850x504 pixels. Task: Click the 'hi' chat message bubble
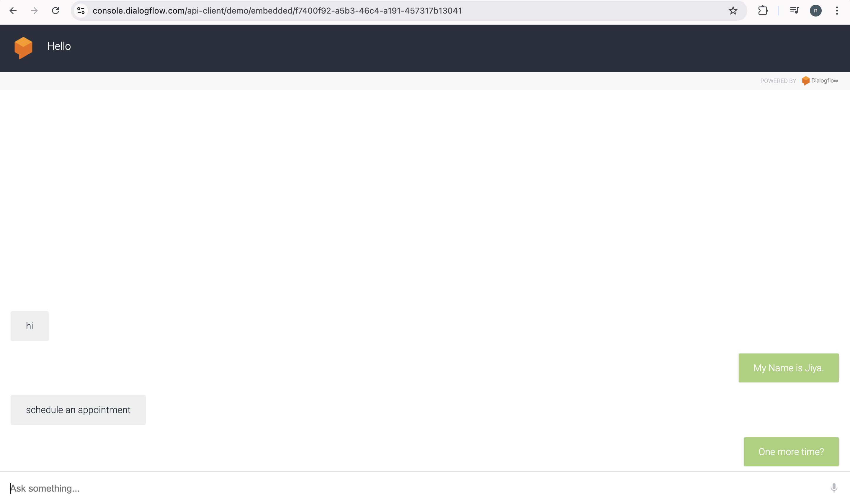[29, 326]
